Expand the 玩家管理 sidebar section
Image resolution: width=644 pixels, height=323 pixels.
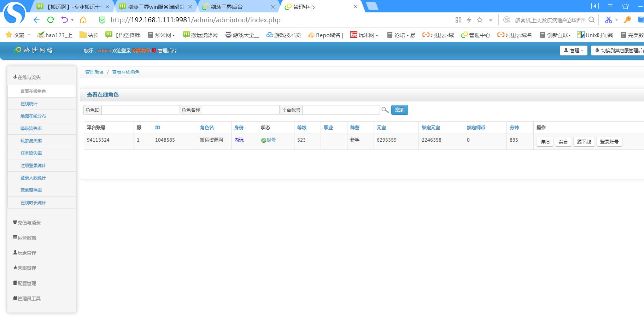(27, 253)
